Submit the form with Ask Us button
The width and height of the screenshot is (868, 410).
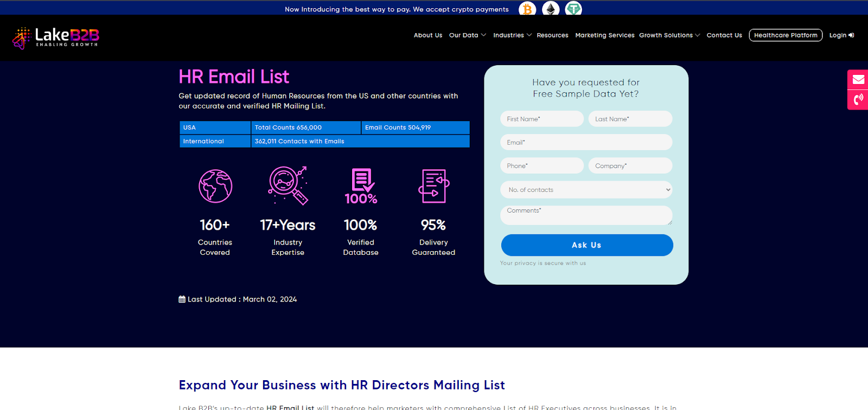click(x=587, y=245)
